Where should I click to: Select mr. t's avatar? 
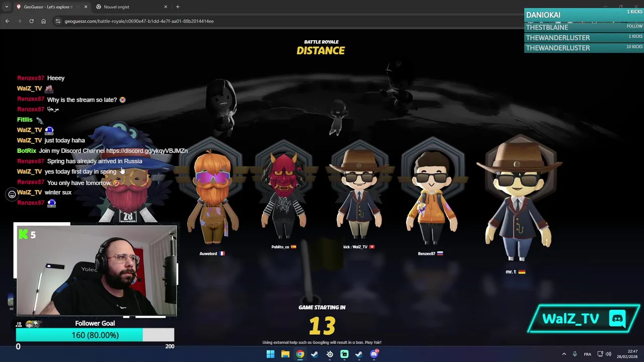click(x=518, y=201)
